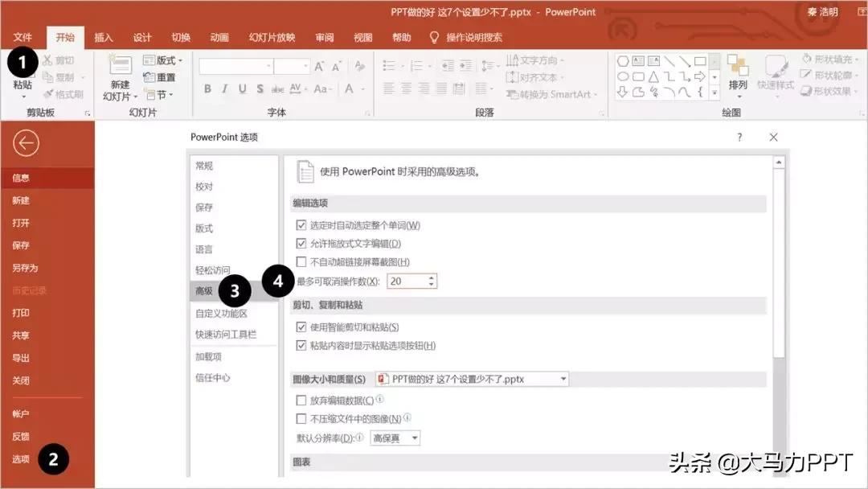
Task: Toggle 粘贴内容时显示粘贴选项按钮 checkbox
Action: (x=301, y=345)
